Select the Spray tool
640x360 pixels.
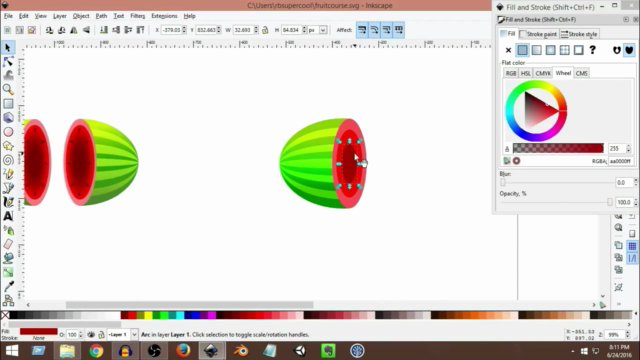click(8, 230)
